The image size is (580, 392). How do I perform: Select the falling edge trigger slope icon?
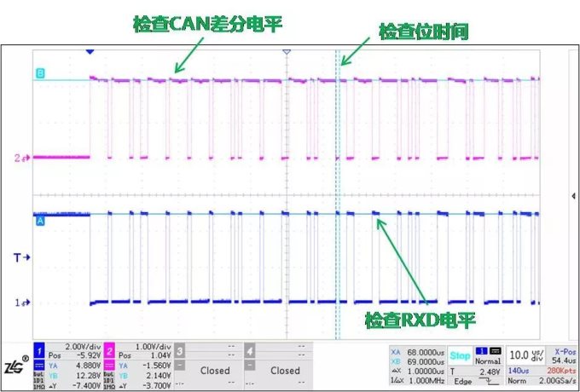point(489,382)
